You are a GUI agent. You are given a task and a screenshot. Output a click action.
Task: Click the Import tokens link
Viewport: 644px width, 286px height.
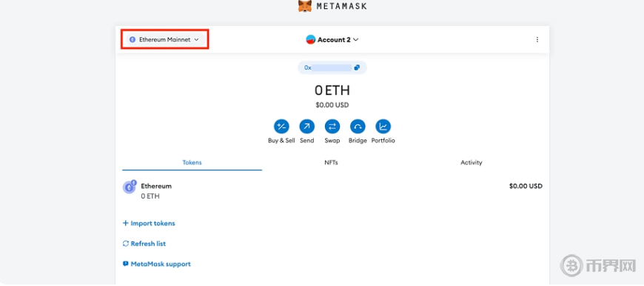(149, 224)
